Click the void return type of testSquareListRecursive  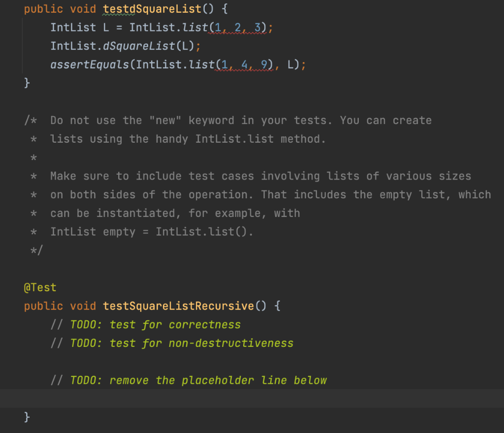tap(82, 306)
